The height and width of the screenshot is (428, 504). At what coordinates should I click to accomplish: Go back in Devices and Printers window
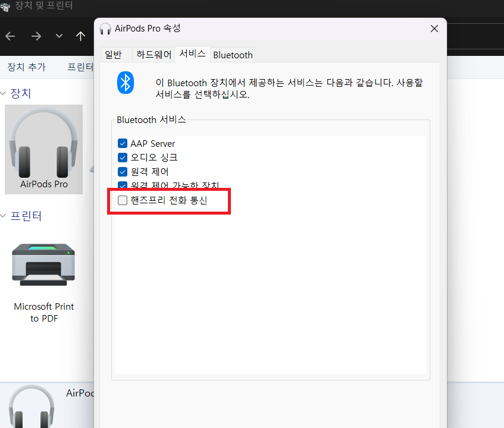click(10, 36)
